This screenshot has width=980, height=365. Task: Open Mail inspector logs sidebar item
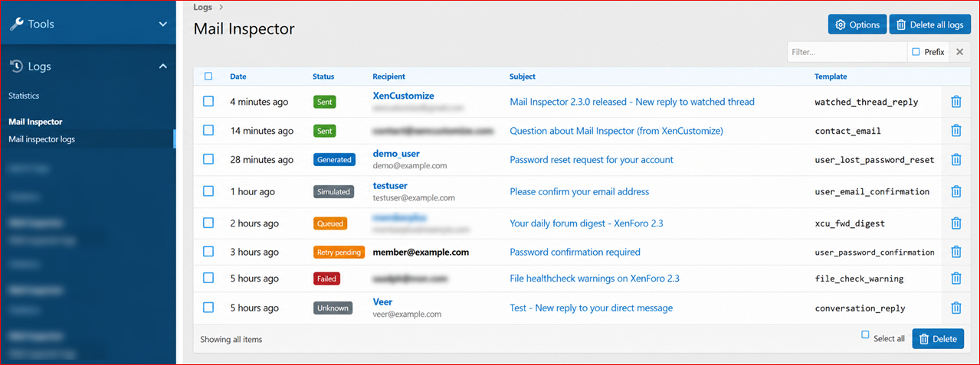click(x=41, y=139)
